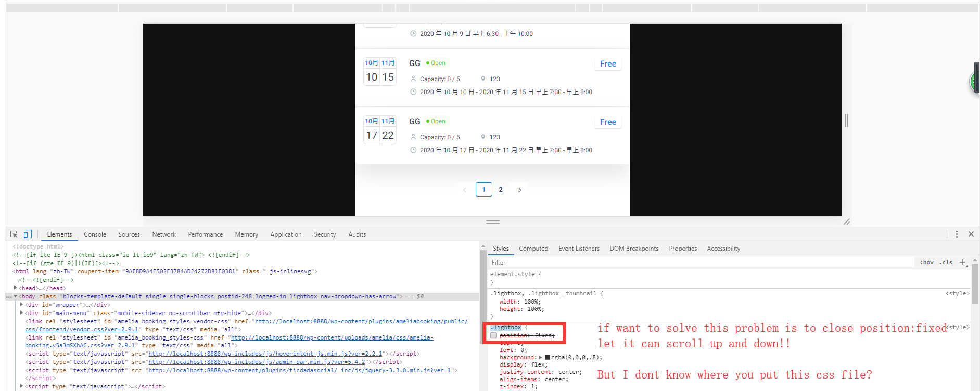
Task: Open the Network tab
Action: click(x=164, y=234)
